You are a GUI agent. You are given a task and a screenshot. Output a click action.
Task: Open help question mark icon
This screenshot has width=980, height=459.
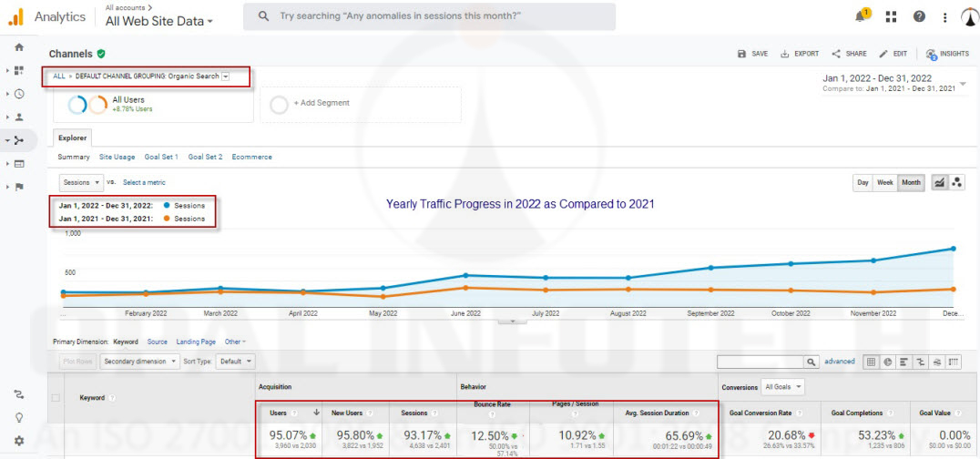[x=919, y=17]
